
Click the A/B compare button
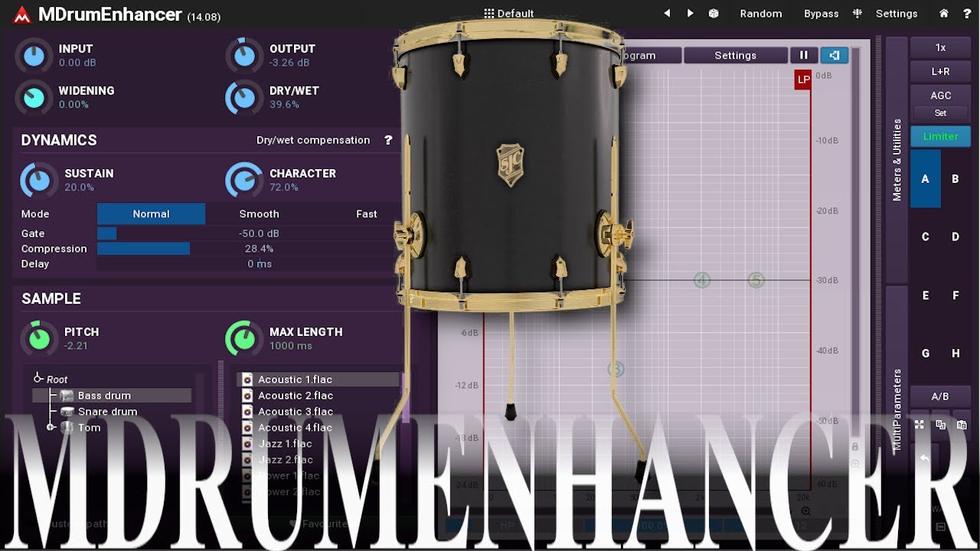940,396
